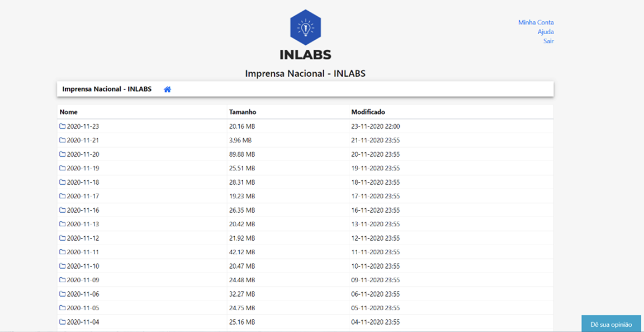Click Sair to log out
644x332 pixels.
[548, 41]
